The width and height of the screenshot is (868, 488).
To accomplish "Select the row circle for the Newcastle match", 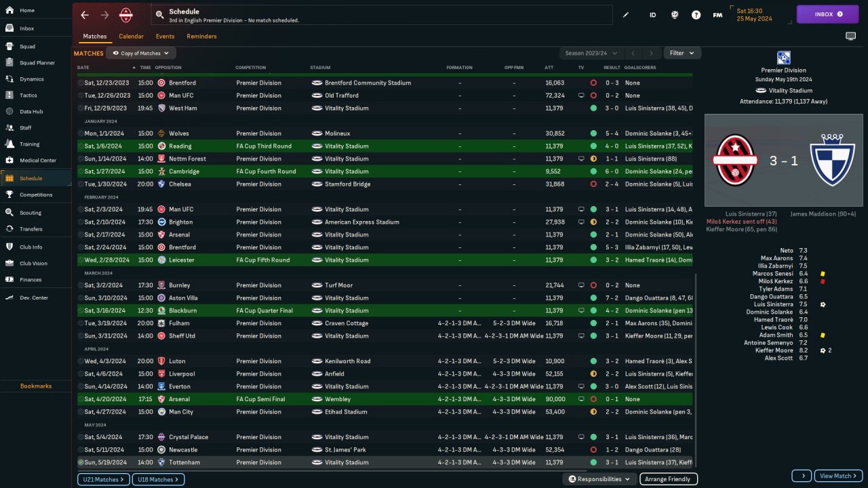I will 81,449.
